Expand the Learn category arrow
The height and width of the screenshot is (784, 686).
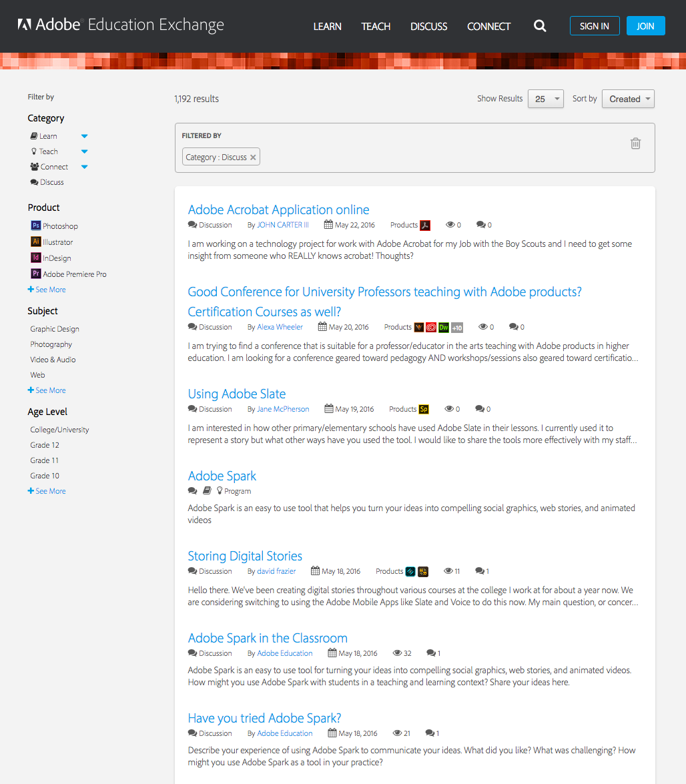pyautogui.click(x=85, y=136)
